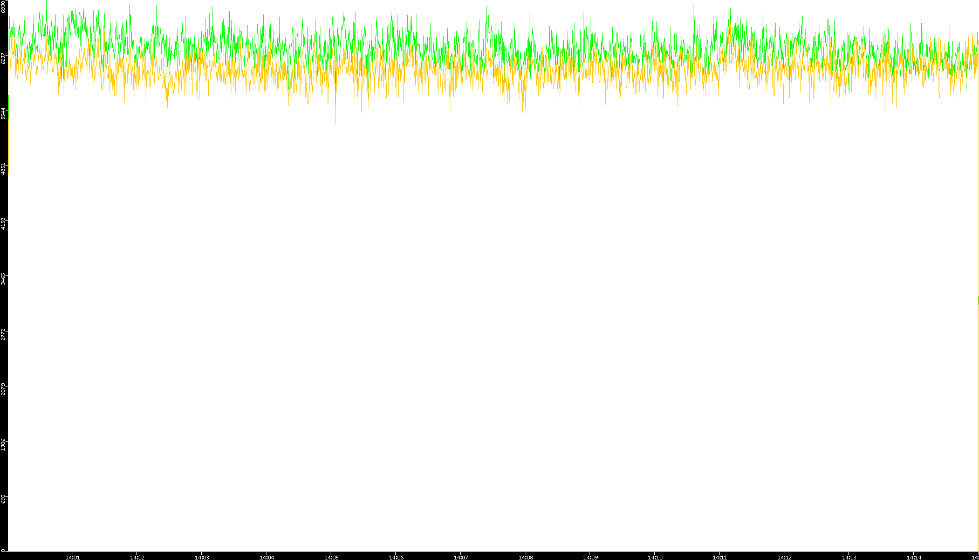
Task: Click the 3465 vertical axis label
Action: 3,279
